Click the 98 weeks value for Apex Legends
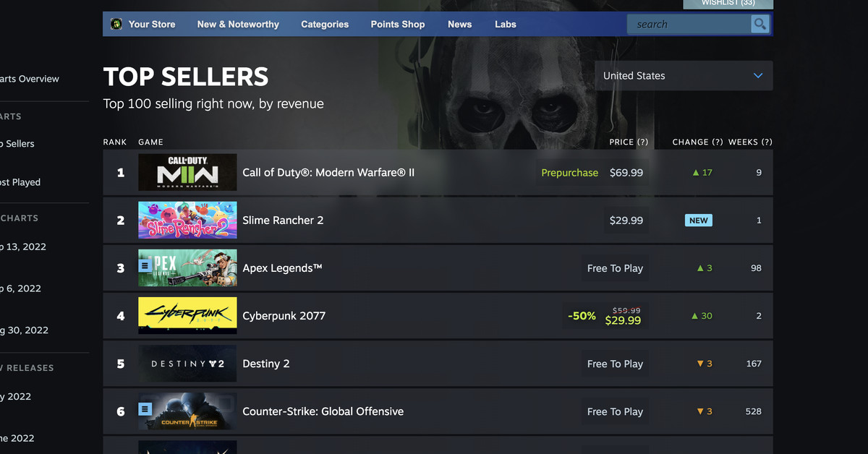 coord(756,268)
